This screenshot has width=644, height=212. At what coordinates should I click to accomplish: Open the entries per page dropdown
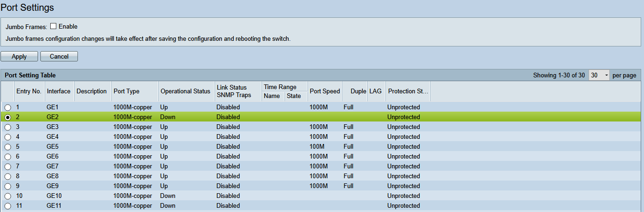599,75
